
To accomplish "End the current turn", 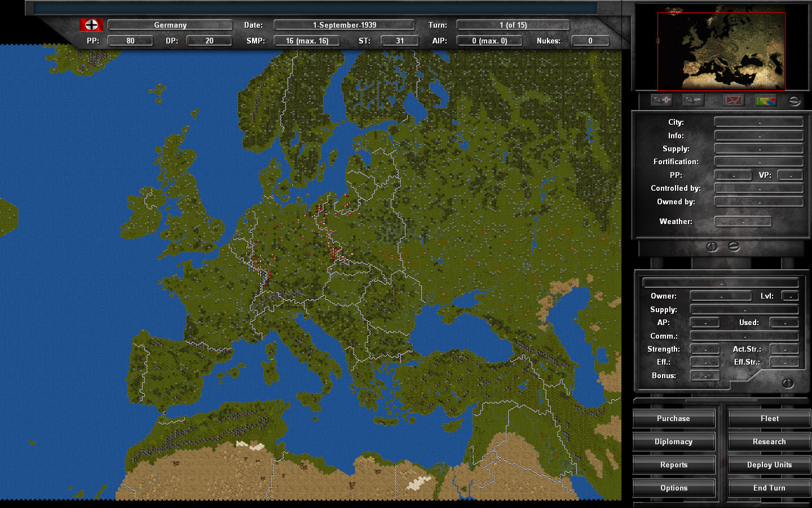I will coord(769,488).
